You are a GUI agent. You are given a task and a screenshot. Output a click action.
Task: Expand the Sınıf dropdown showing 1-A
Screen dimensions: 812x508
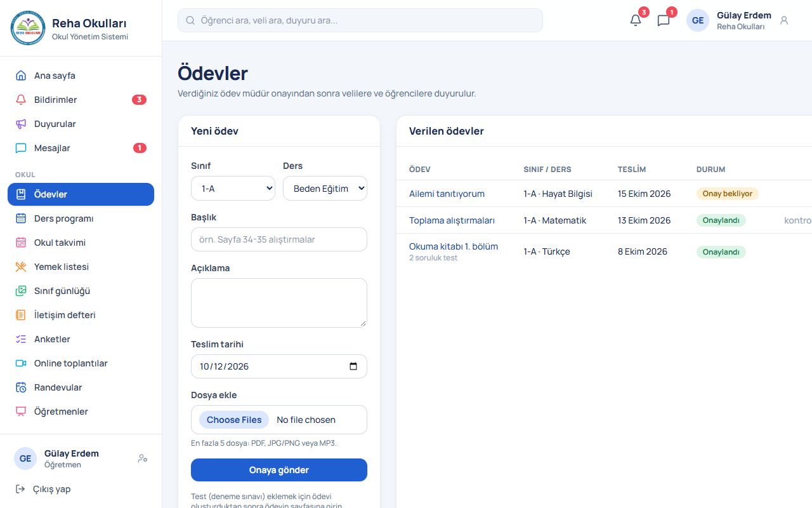pyautogui.click(x=233, y=189)
